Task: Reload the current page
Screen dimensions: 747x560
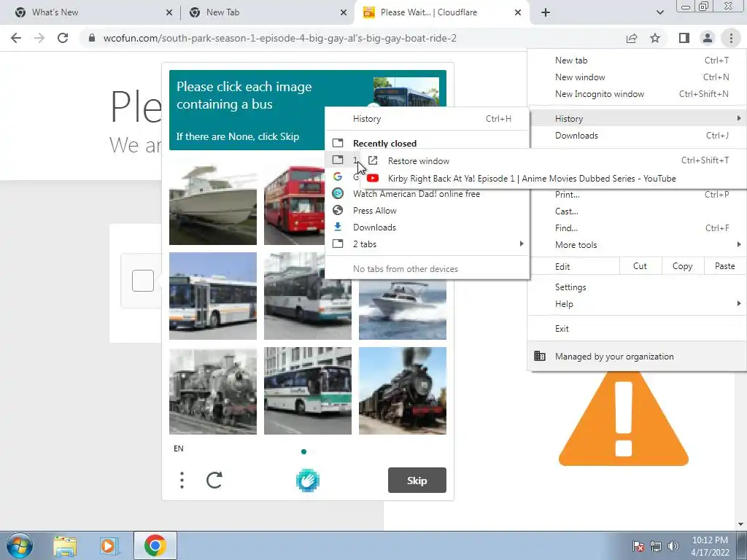Action: (x=63, y=38)
